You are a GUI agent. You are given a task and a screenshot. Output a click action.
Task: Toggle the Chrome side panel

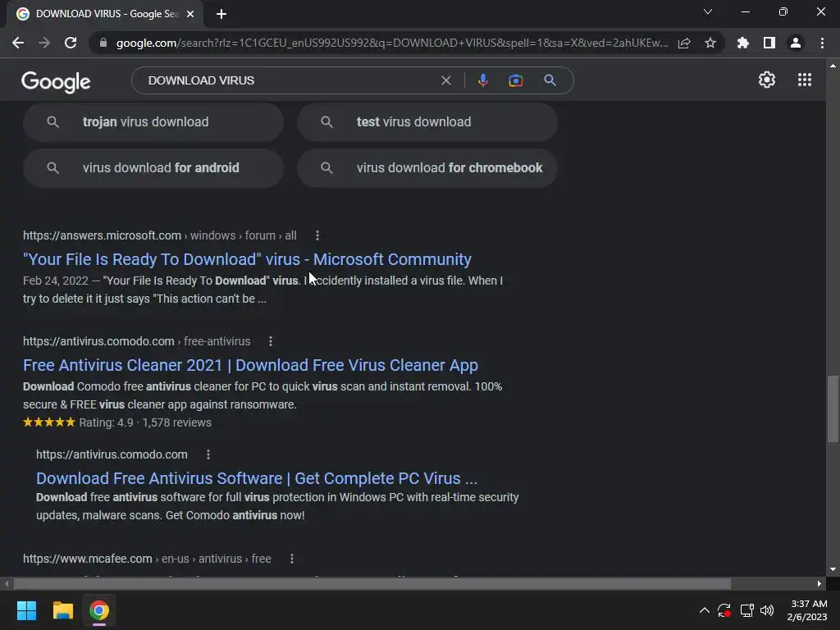(769, 43)
